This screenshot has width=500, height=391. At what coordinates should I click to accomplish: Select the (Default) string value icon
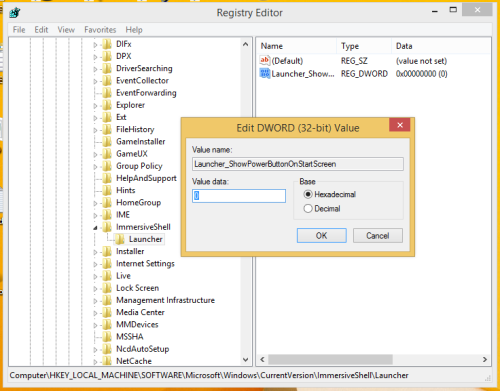point(265,60)
